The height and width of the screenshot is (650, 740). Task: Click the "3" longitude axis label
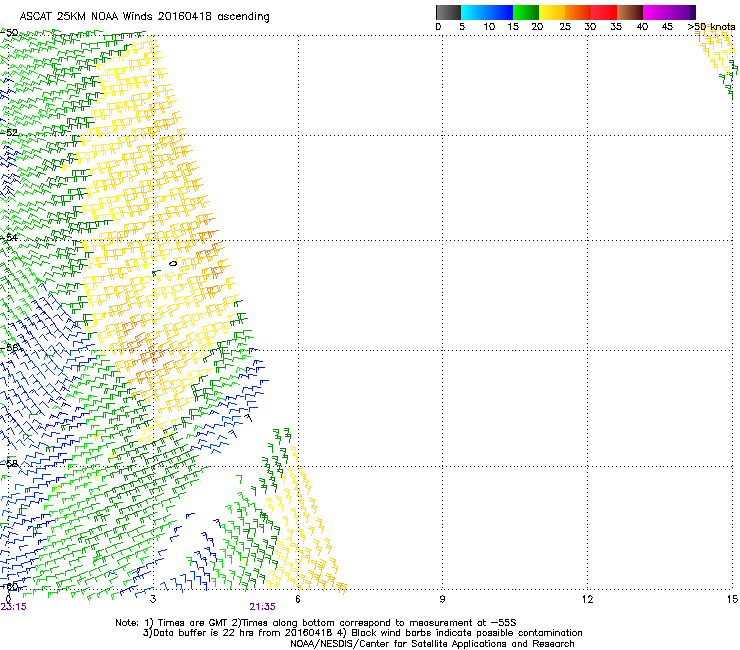(153, 599)
